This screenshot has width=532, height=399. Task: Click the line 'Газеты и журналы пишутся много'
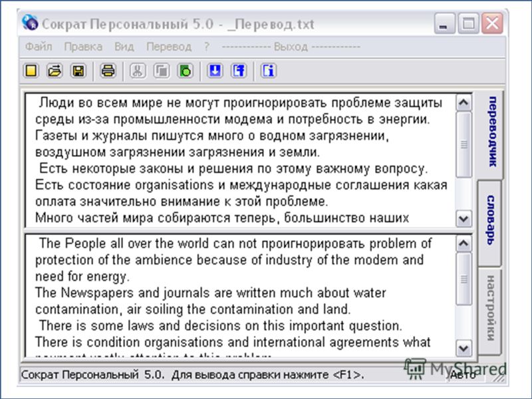point(212,136)
